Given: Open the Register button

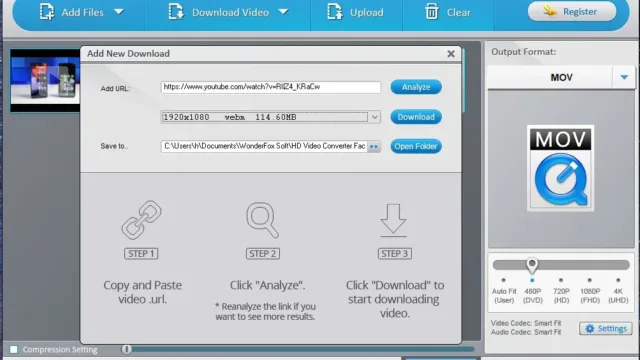Looking at the screenshot, I should click(x=572, y=11).
